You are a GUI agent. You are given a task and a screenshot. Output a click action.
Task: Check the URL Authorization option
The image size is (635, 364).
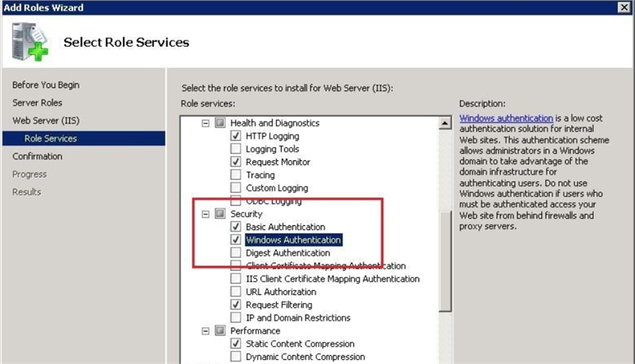coord(236,292)
